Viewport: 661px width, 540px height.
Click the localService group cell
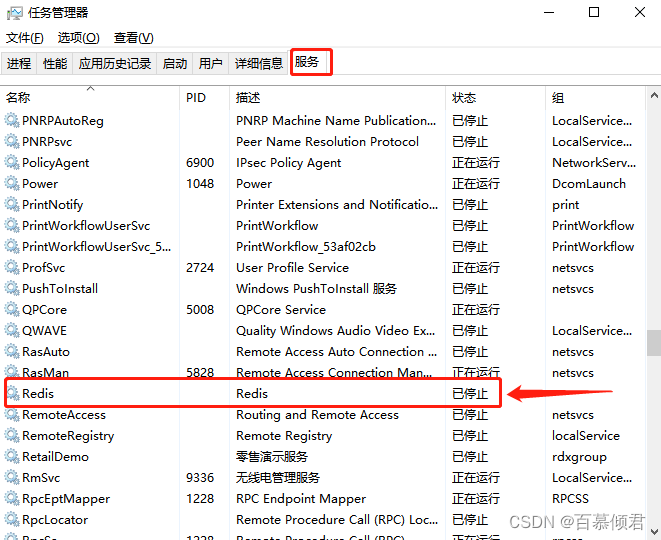click(586, 436)
